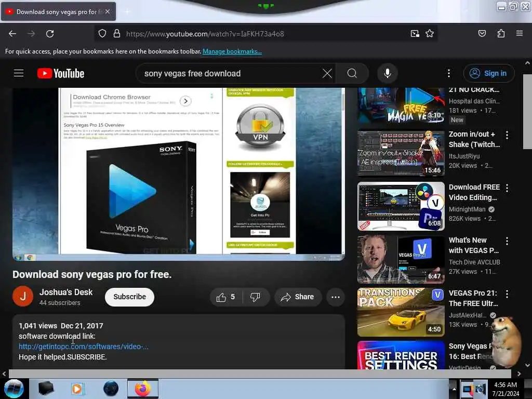Open the YouTube guide hamburger menu
The width and height of the screenshot is (532, 399).
(x=19, y=73)
